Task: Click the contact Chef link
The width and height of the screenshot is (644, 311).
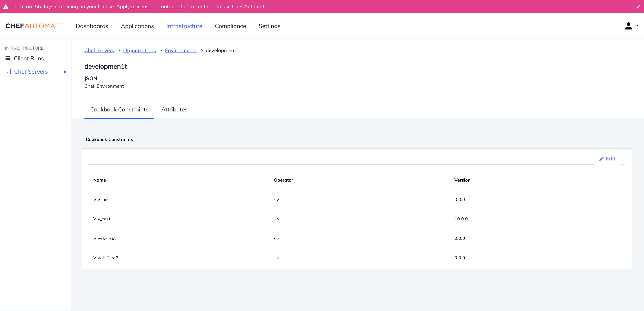Action: [x=173, y=6]
